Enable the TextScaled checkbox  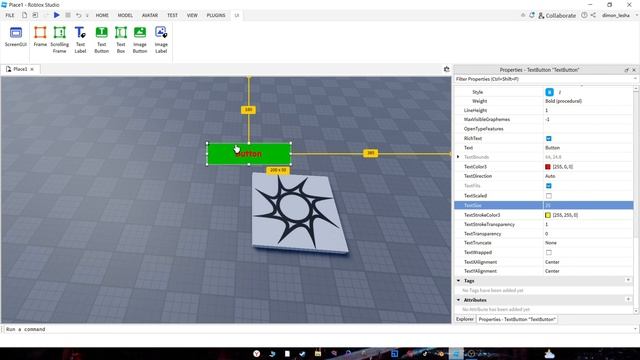pos(549,196)
